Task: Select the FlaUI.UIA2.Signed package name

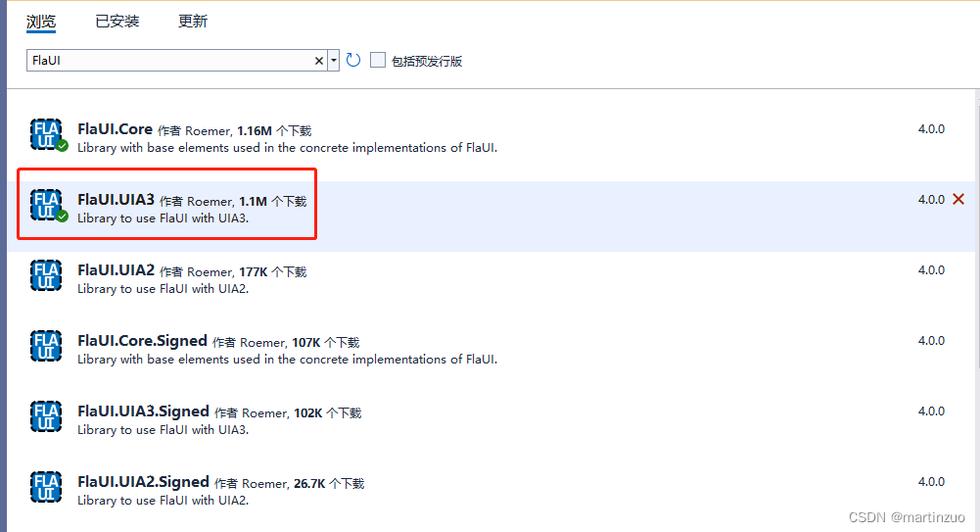Action: [143, 482]
